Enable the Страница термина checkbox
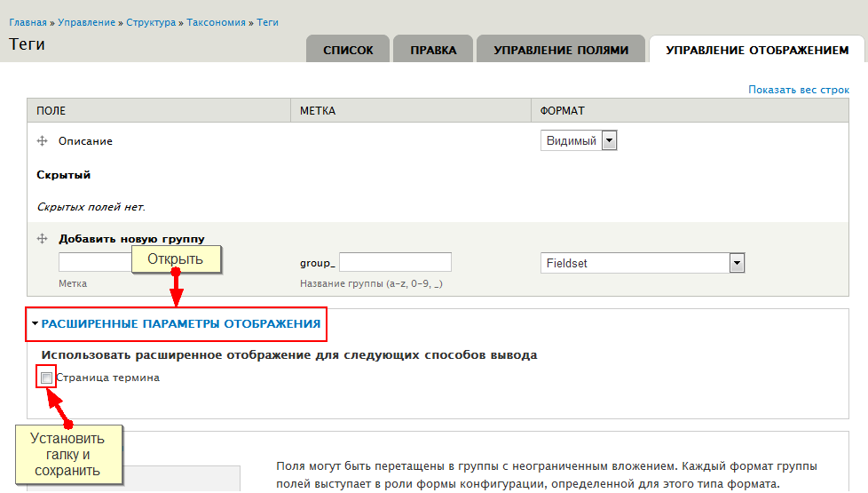Viewport: 868px width, 493px height. coord(46,378)
